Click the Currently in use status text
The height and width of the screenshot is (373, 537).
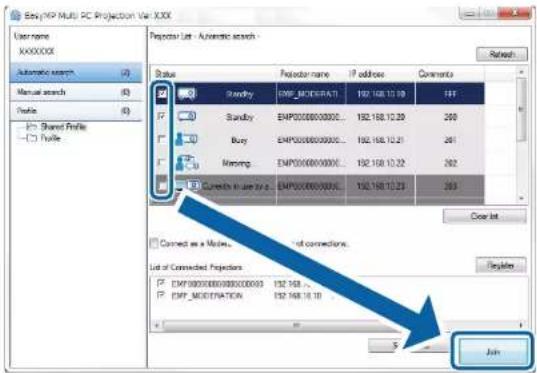click(239, 186)
